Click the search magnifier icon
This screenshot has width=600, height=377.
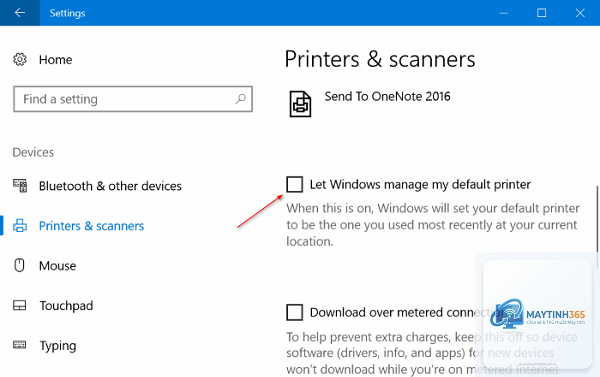click(240, 99)
